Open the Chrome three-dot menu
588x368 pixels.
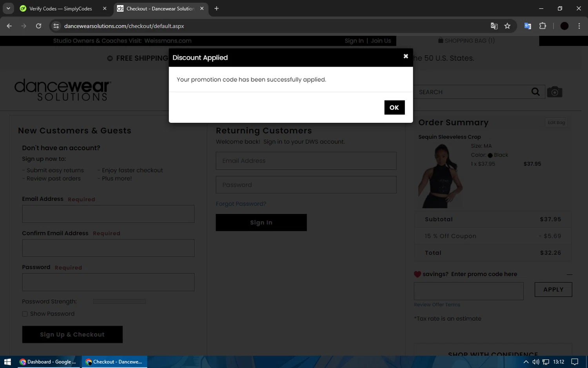(579, 26)
